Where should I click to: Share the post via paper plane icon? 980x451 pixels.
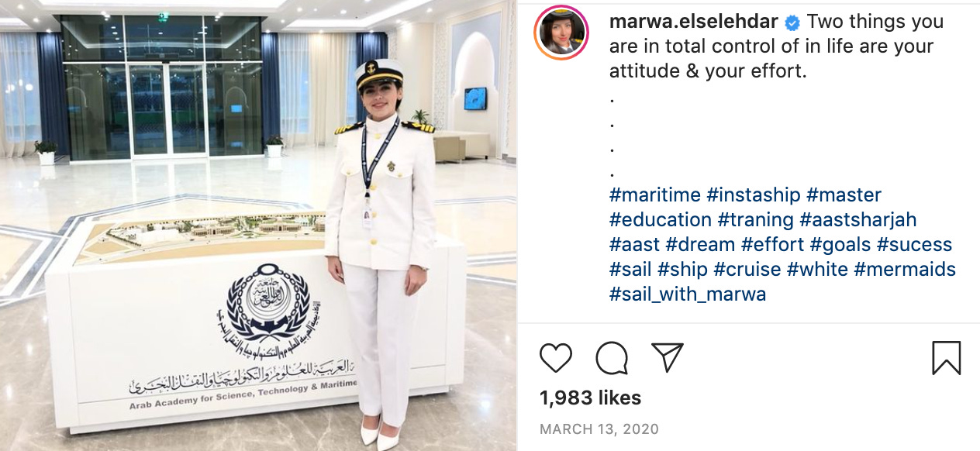[x=667, y=357]
